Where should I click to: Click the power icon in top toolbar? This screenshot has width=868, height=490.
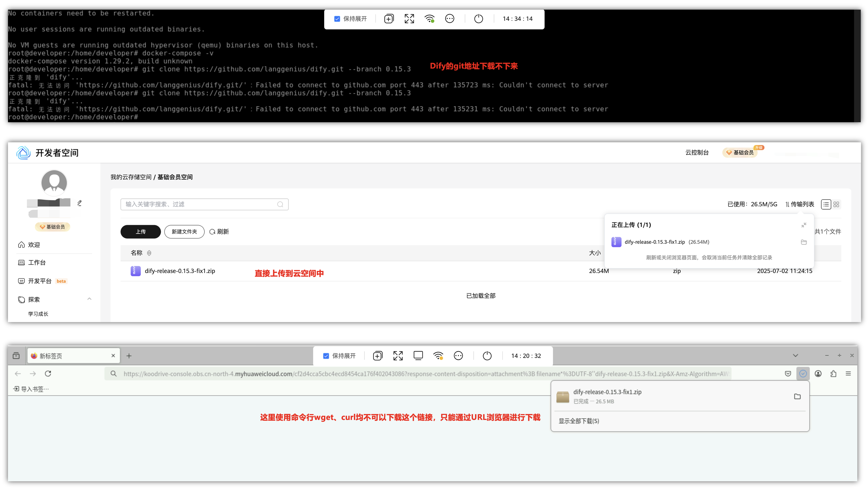478,19
